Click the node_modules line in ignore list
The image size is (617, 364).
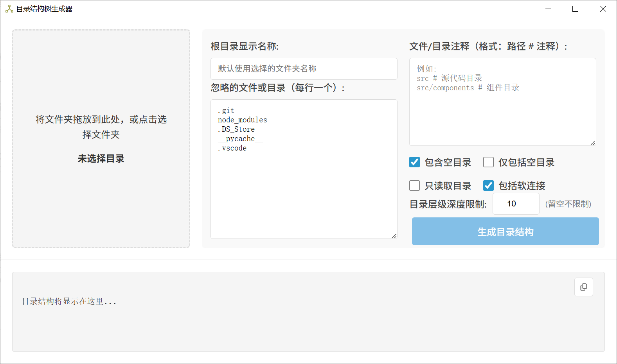click(242, 120)
